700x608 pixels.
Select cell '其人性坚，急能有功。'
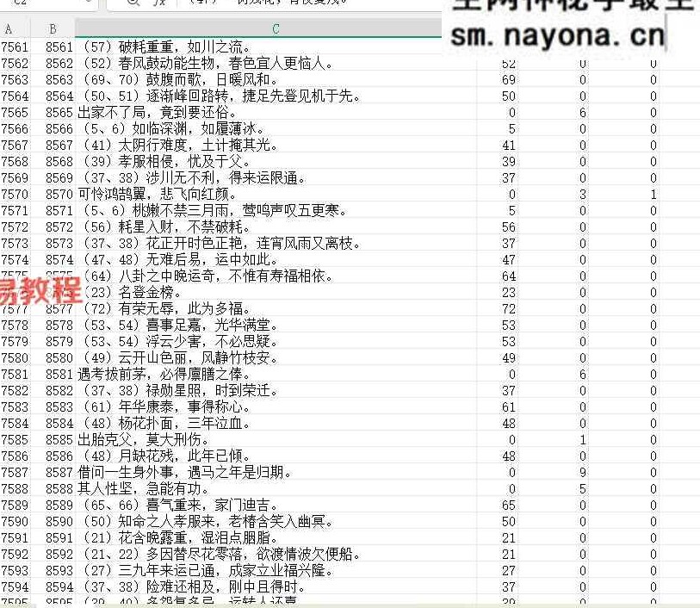pos(276,489)
